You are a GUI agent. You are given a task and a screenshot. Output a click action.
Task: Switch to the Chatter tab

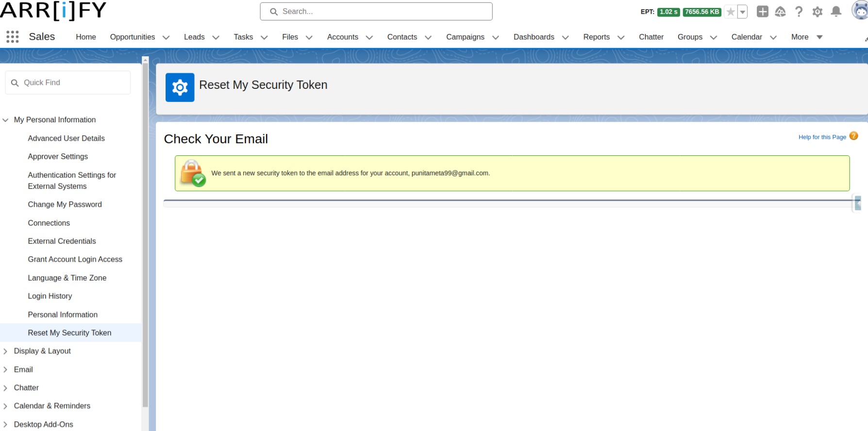[651, 37]
